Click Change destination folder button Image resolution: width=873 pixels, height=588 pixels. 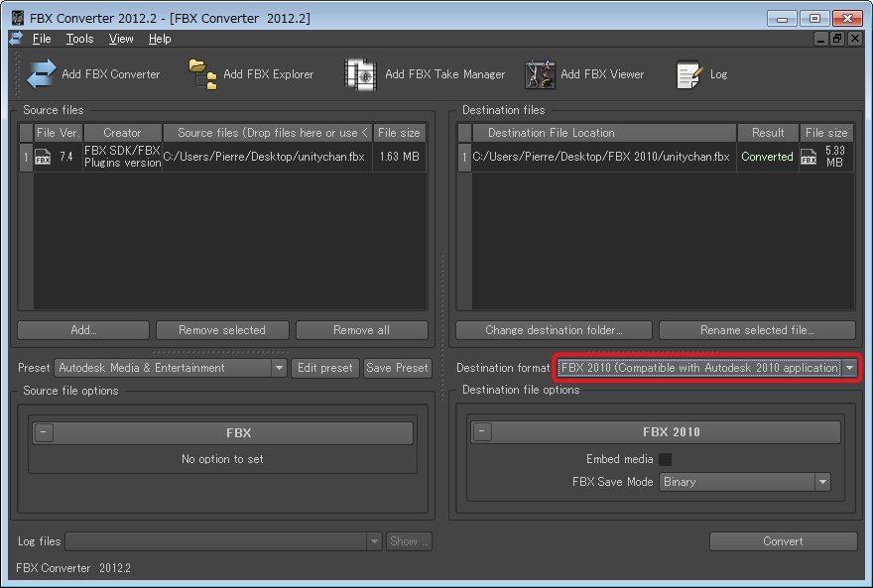tap(554, 330)
